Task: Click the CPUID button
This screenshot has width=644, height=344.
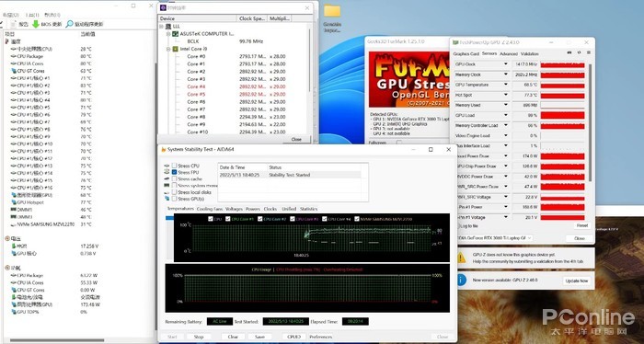Action: click(294, 337)
